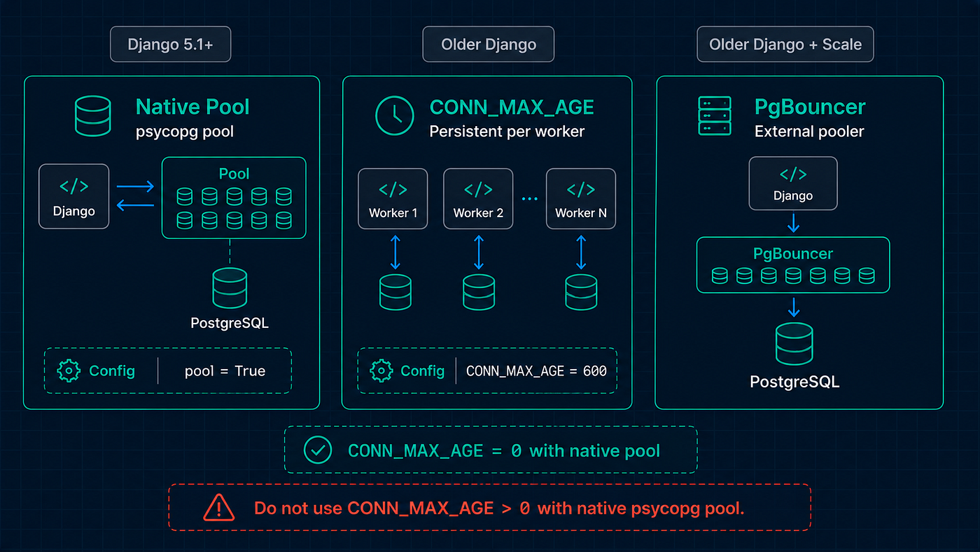The height and width of the screenshot is (552, 980).
Task: Click the double arrow under Worker N
Action: pyautogui.click(x=581, y=252)
